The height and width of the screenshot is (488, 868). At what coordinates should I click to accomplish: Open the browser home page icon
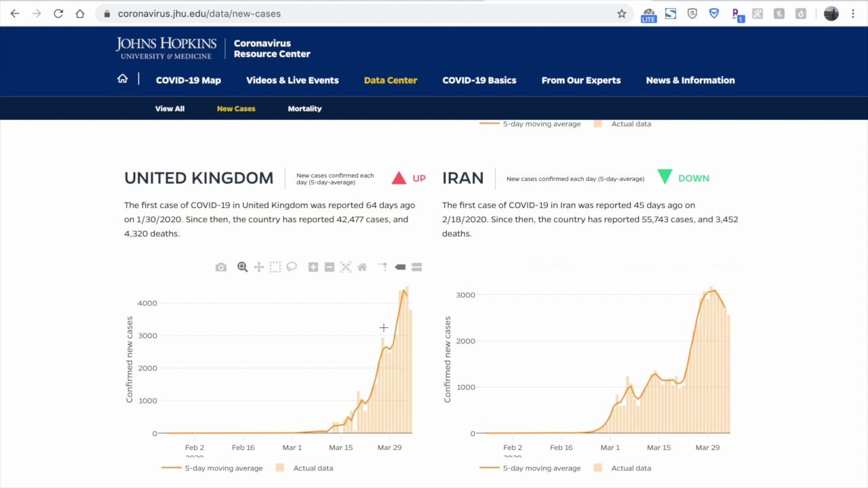[80, 14]
